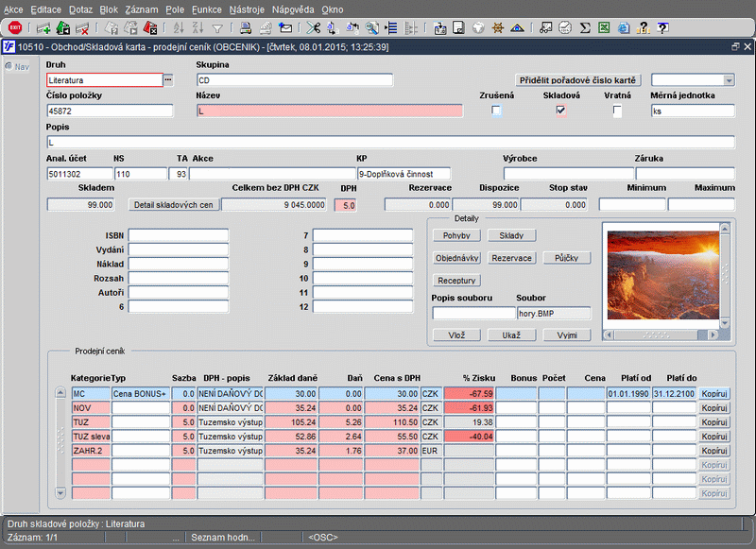This screenshot has width=756, height=549.
Task: Click scroll down arrow of Prodejní ceník list
Action: click(61, 492)
